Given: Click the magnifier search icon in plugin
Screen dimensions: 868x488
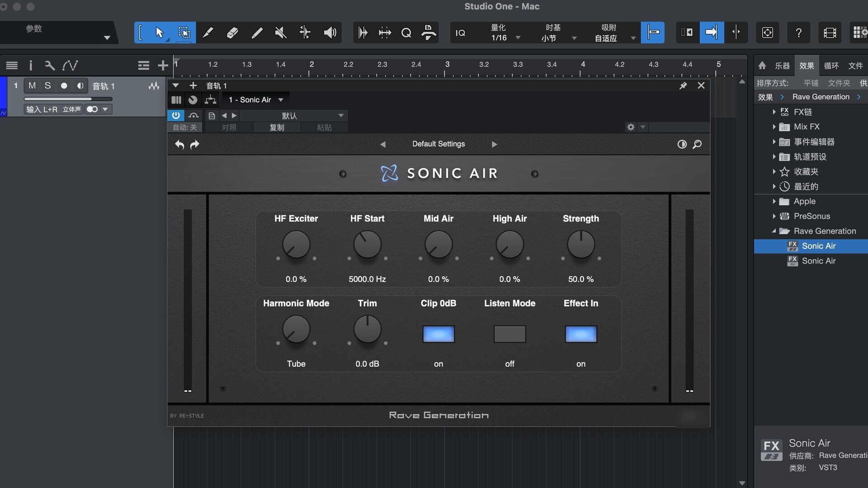Looking at the screenshot, I should point(698,144).
